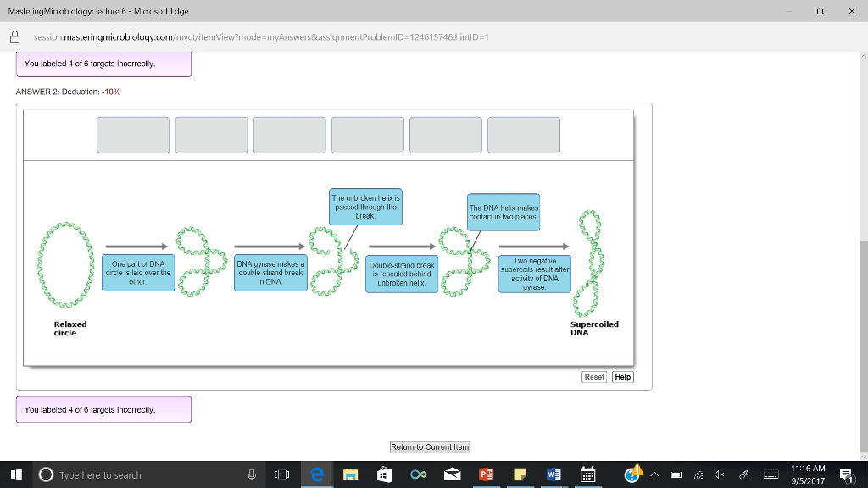Open Sticky Notes from the taskbar
Screen dimensions: 868x488
pos(520,474)
